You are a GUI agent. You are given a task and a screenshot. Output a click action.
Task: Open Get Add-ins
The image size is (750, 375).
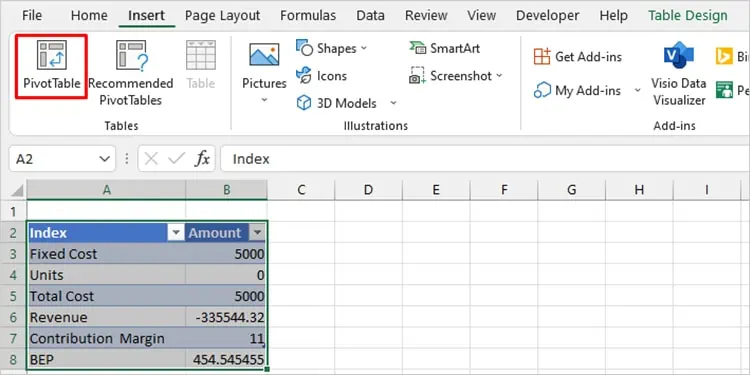pyautogui.click(x=577, y=56)
